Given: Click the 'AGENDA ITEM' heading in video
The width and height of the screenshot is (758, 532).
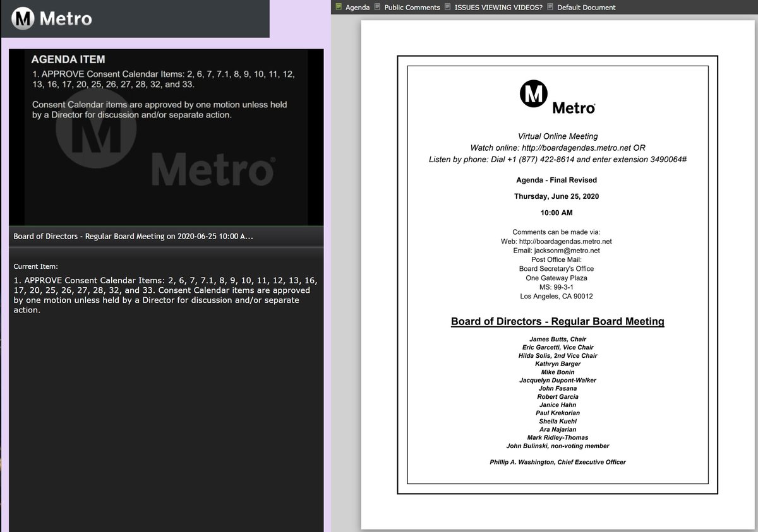Looking at the screenshot, I should [x=68, y=59].
